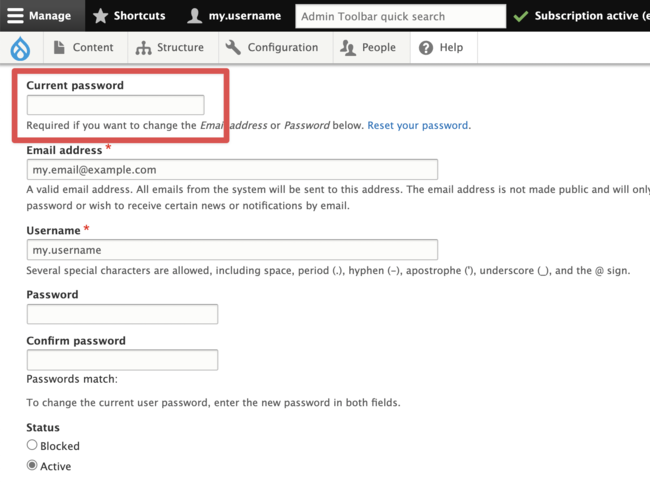Click the Drupal drop logo icon
This screenshot has height=484, width=650.
[x=20, y=48]
